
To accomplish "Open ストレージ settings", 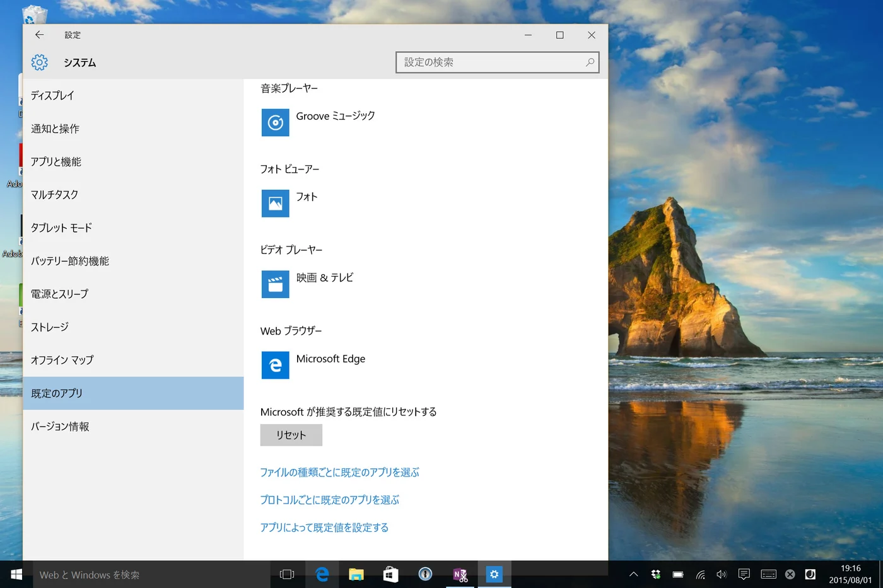I will click(x=133, y=327).
